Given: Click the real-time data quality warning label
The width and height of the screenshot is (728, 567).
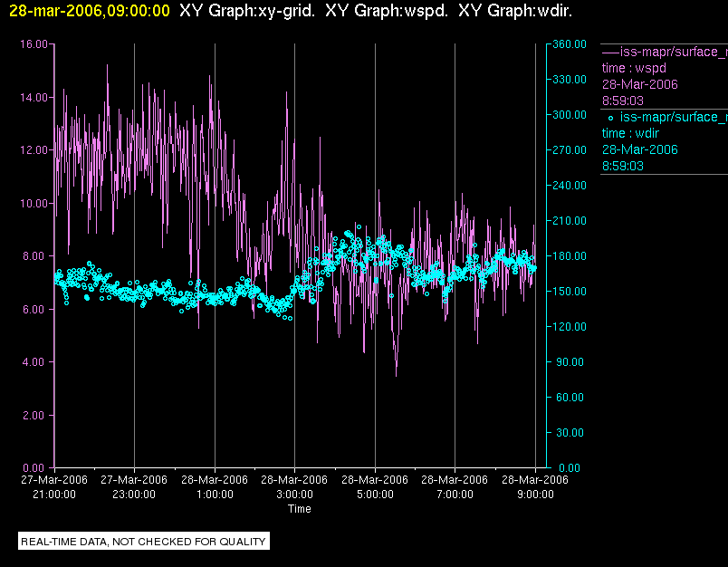Looking at the screenshot, I should click(x=144, y=542).
